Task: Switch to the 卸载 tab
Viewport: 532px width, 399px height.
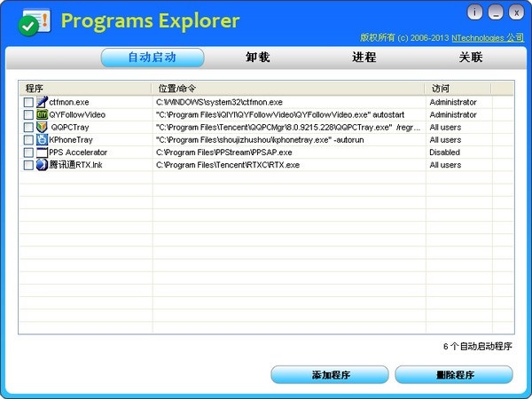Action: pos(258,58)
